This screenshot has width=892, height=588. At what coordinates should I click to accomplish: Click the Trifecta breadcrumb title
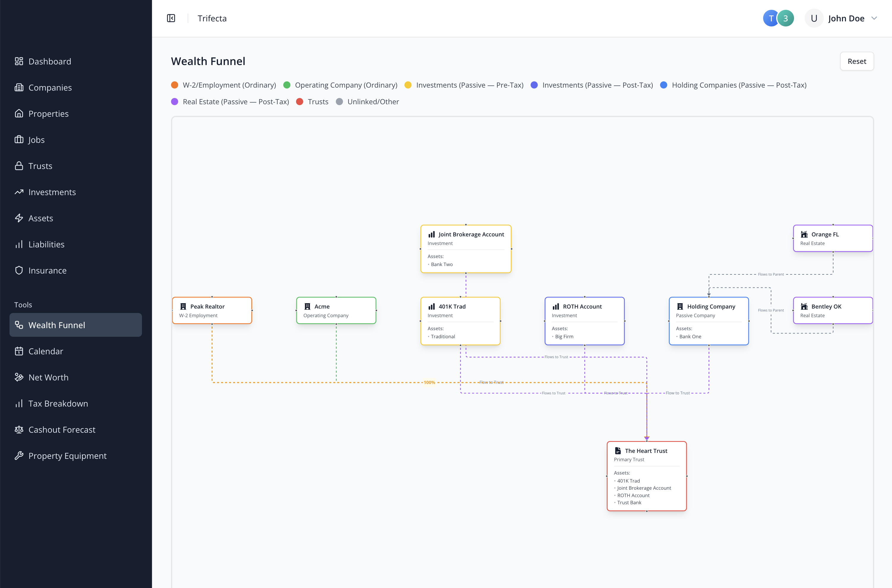212,18
